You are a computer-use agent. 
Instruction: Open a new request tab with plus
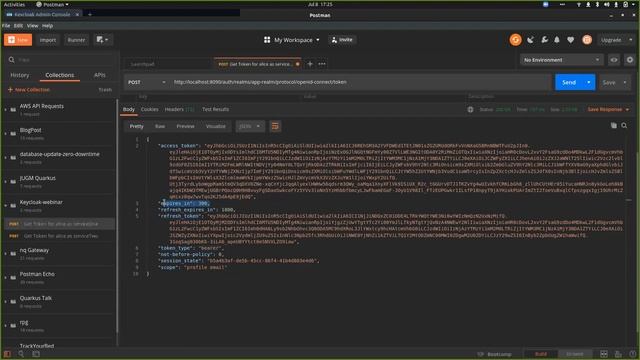[310, 64]
